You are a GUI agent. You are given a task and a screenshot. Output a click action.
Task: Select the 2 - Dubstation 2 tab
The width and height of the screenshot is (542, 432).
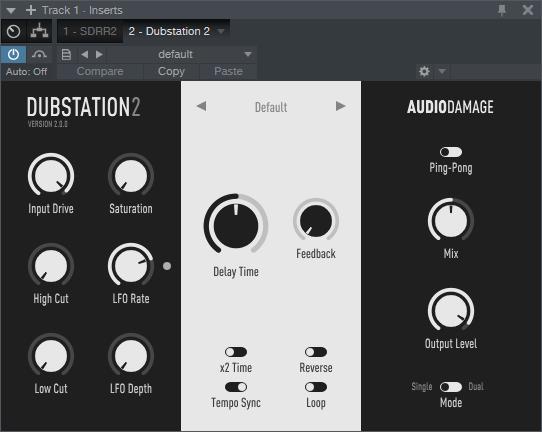(x=169, y=31)
